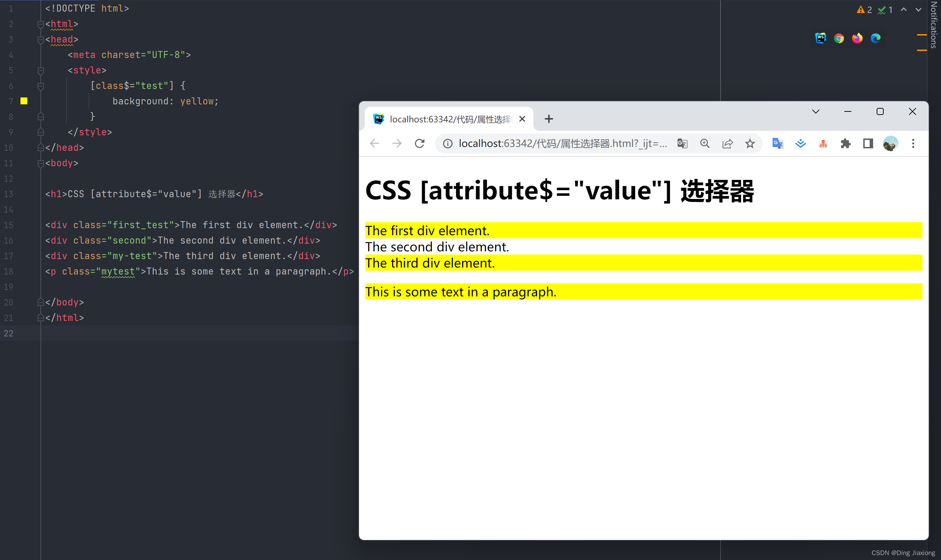Image resolution: width=941 pixels, height=560 pixels.
Task: View site information icon in address bar
Action: click(x=448, y=144)
